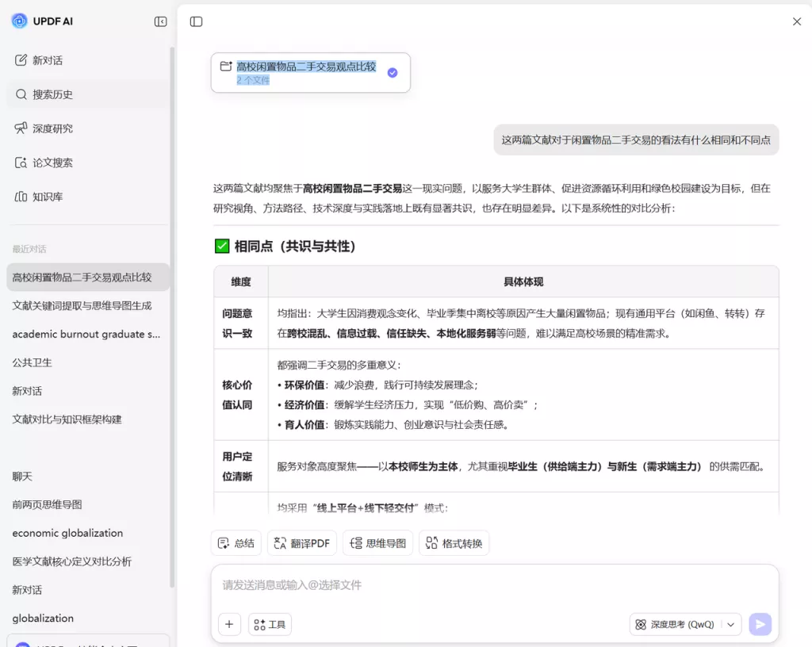Open the 工具 tools menu
This screenshot has height=647, width=812.
[x=270, y=624]
